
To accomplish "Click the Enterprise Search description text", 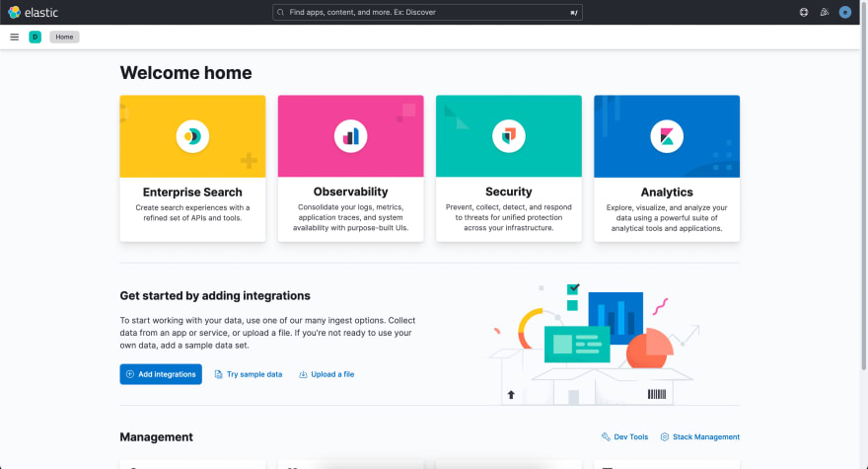I will coord(192,213).
